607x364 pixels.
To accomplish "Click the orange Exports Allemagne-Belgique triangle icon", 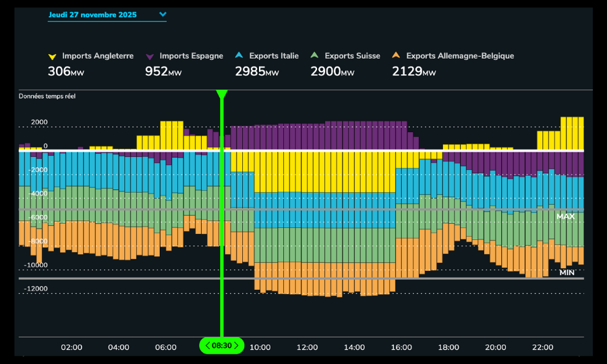I will [x=396, y=57].
